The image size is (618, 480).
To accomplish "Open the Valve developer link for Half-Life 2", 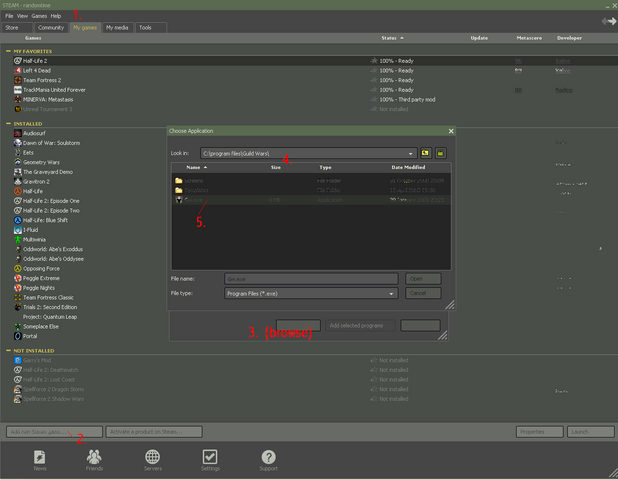I will [x=563, y=61].
